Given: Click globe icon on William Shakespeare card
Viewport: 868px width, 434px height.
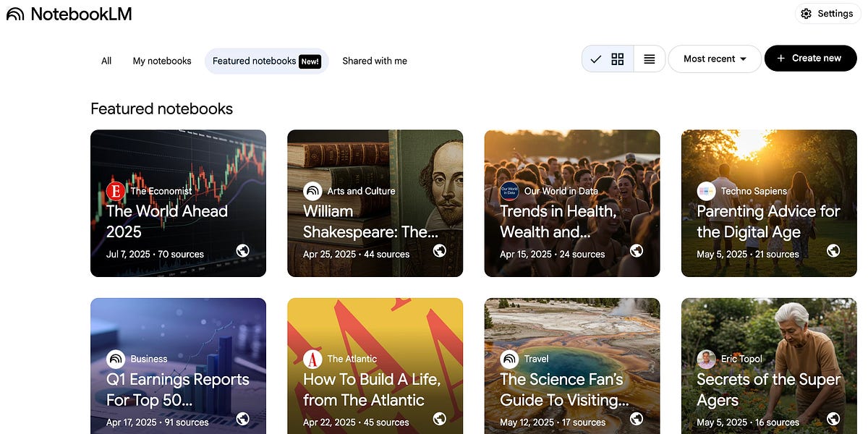Looking at the screenshot, I should tap(440, 251).
